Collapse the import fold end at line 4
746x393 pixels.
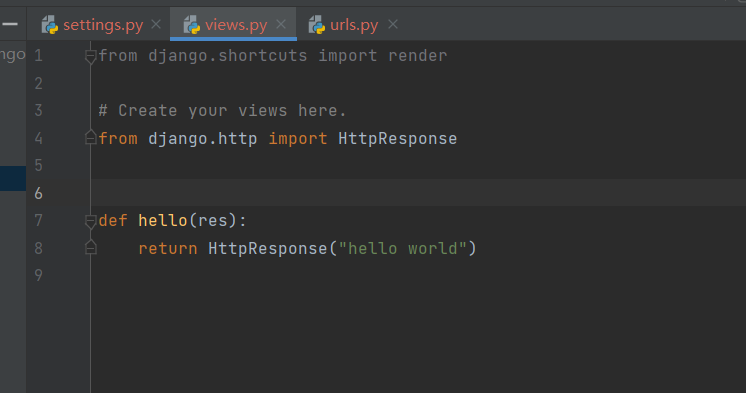point(90,138)
